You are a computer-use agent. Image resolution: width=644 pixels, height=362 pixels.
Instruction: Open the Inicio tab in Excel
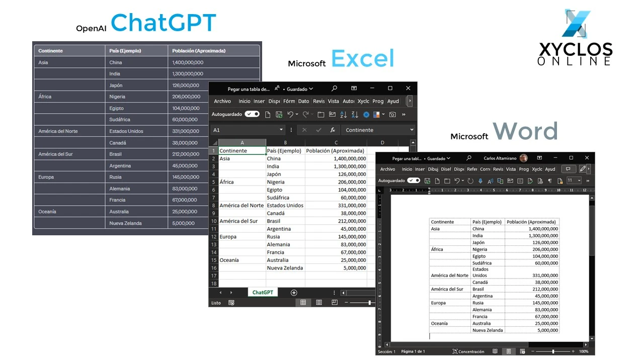[244, 101]
